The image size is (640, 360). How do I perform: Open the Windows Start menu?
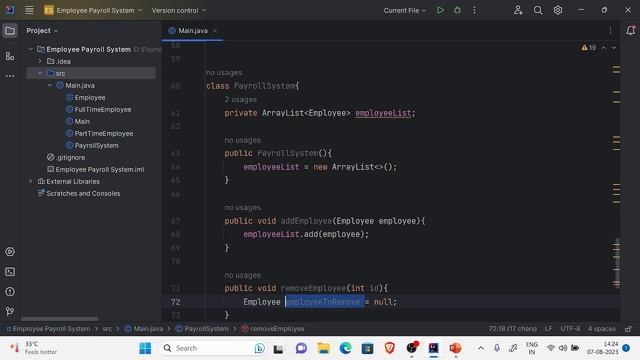pyautogui.click(x=145, y=348)
